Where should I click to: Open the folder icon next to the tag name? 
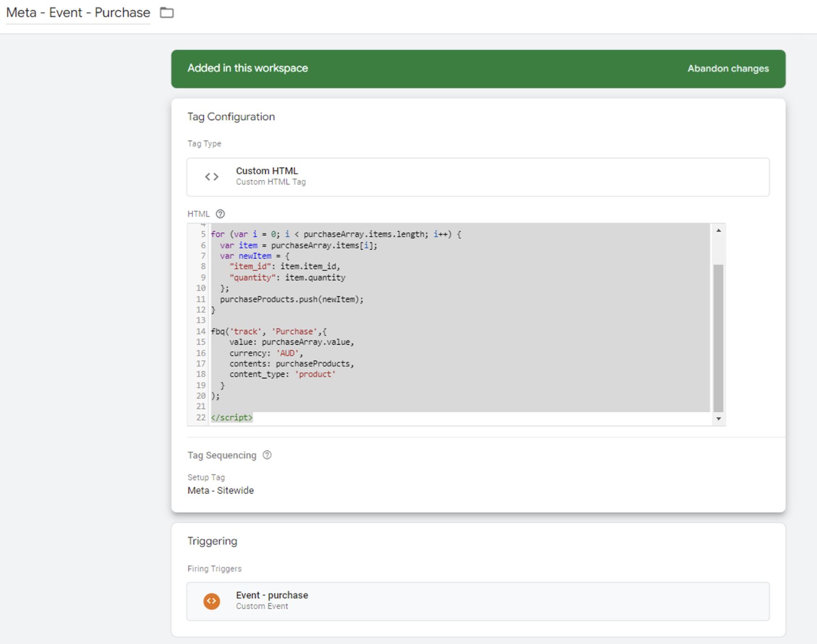(167, 13)
